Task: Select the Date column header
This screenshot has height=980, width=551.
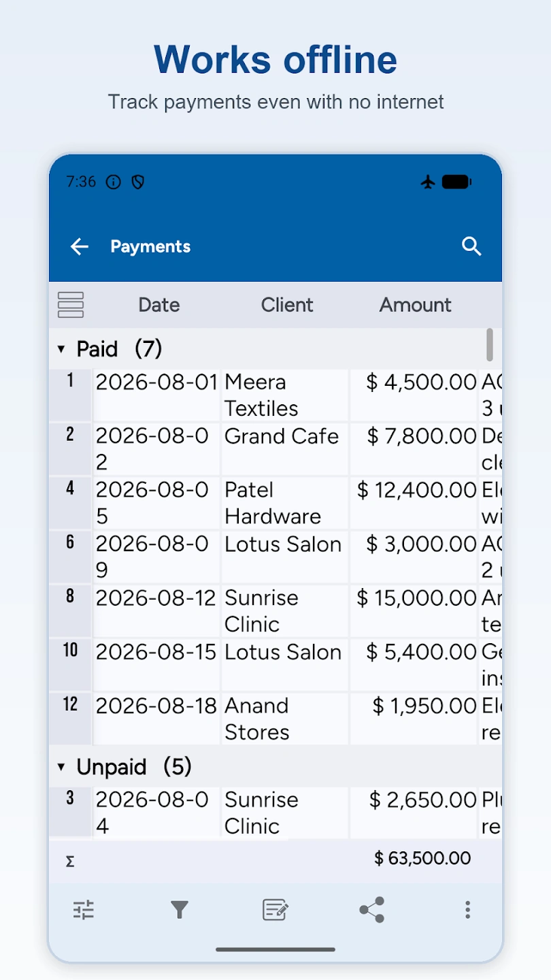Action: [159, 305]
